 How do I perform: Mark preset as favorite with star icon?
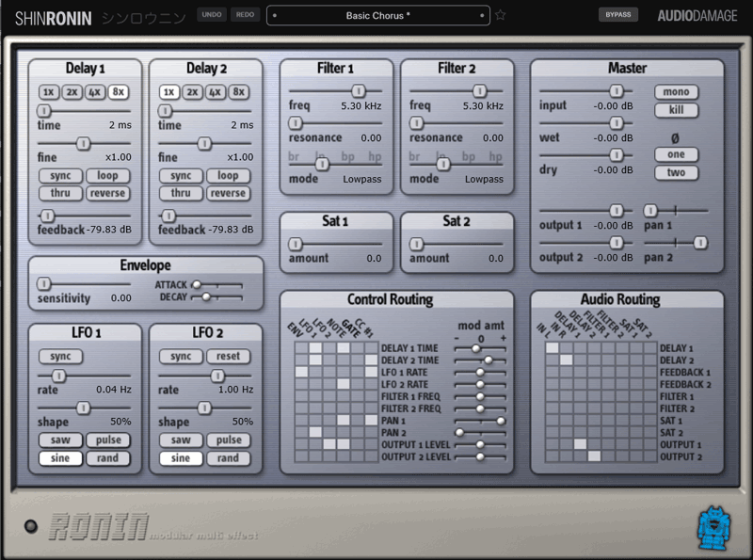tap(501, 15)
